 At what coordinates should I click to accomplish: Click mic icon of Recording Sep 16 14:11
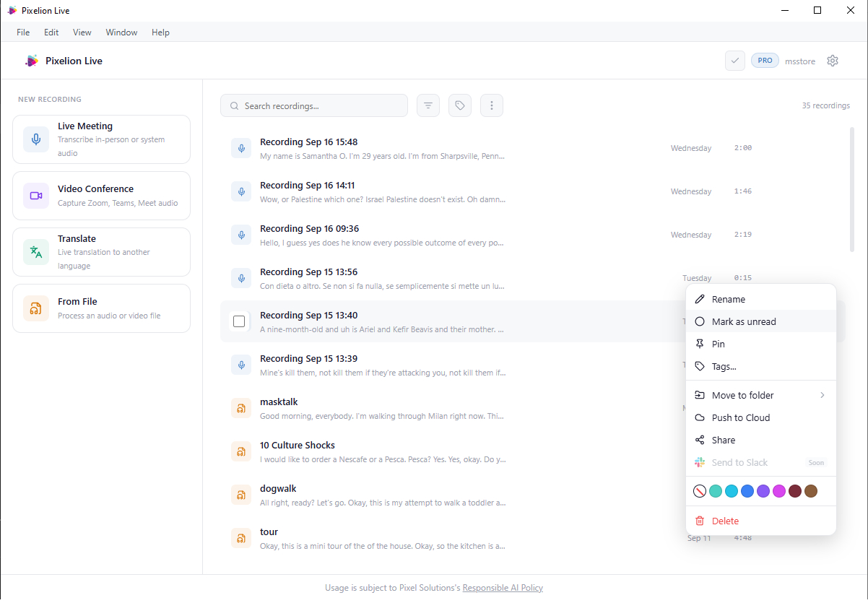[x=241, y=191]
